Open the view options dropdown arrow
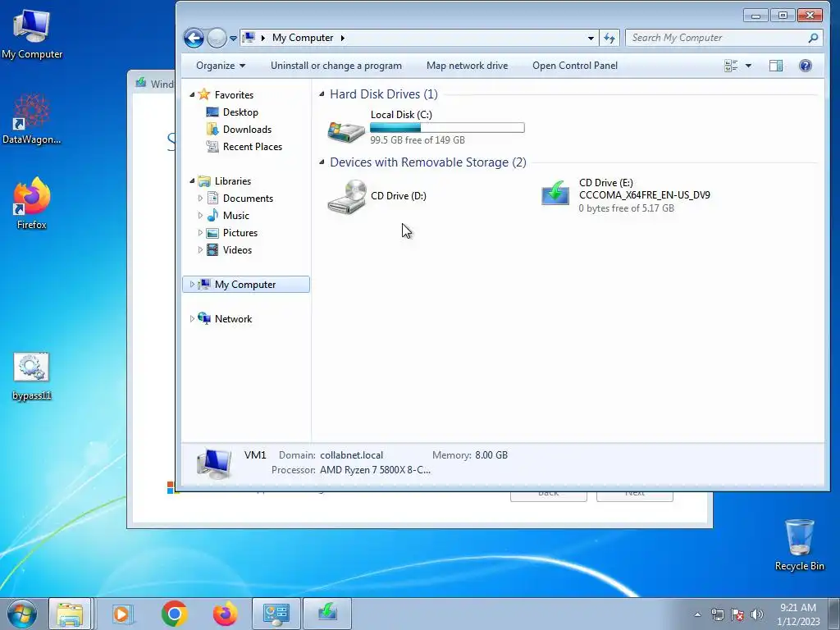The width and height of the screenshot is (840, 630). [x=748, y=66]
